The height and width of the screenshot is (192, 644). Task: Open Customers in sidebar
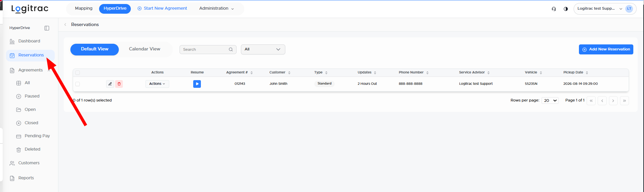coord(29,163)
